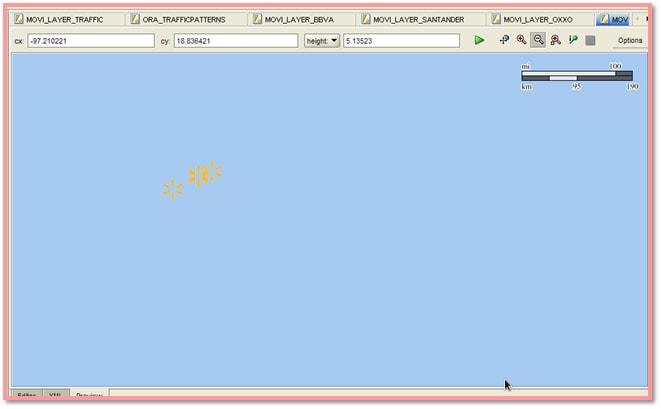Screen dimensions: 661x409
Task: Open the height unit dropdown
Action: coord(322,40)
